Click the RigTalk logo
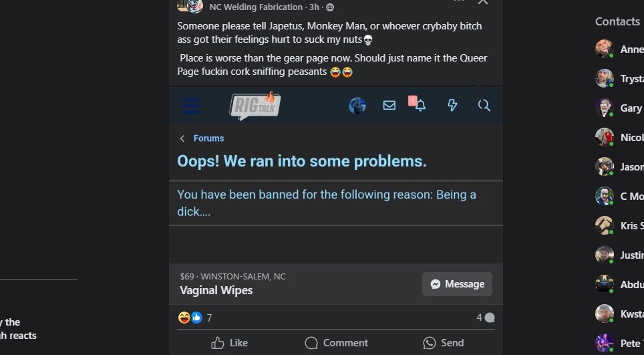This screenshot has width=644, height=355. coord(255,106)
